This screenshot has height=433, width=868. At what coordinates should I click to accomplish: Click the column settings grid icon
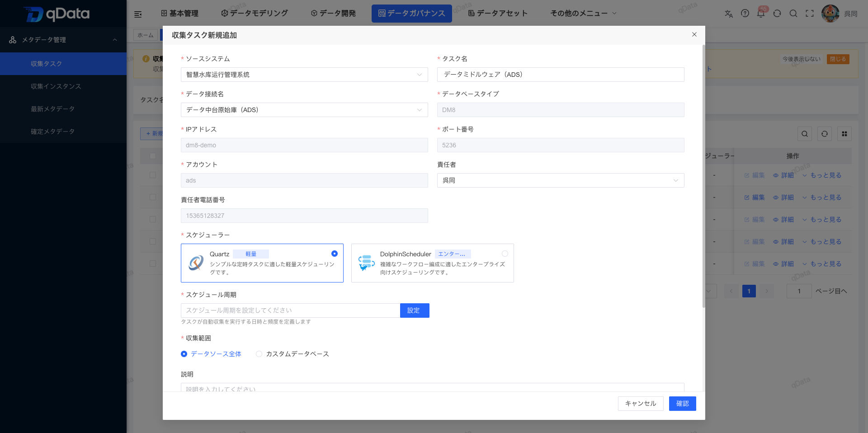pos(844,134)
